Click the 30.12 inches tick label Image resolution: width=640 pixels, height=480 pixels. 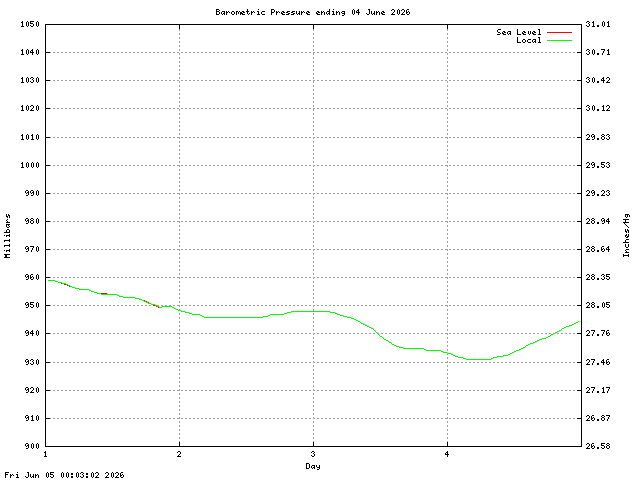pos(598,109)
